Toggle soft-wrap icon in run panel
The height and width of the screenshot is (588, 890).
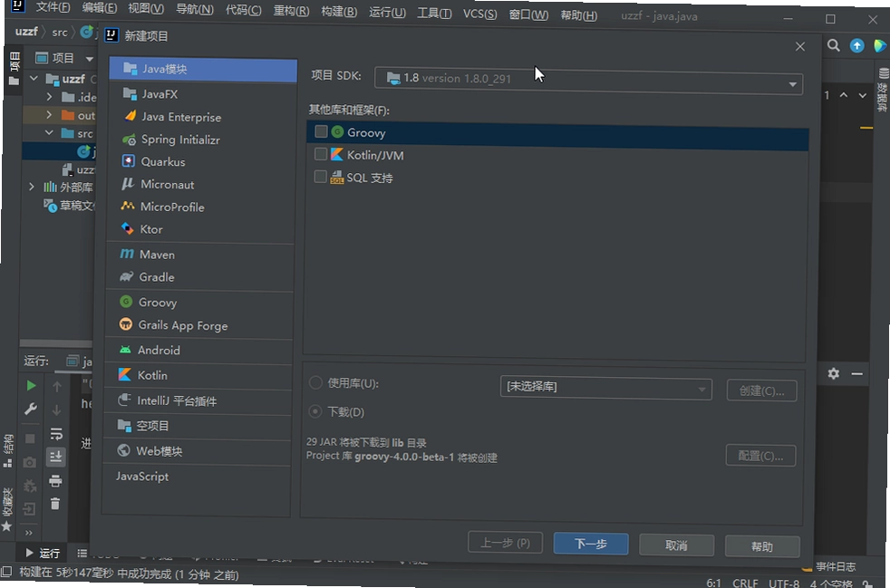tap(56, 434)
